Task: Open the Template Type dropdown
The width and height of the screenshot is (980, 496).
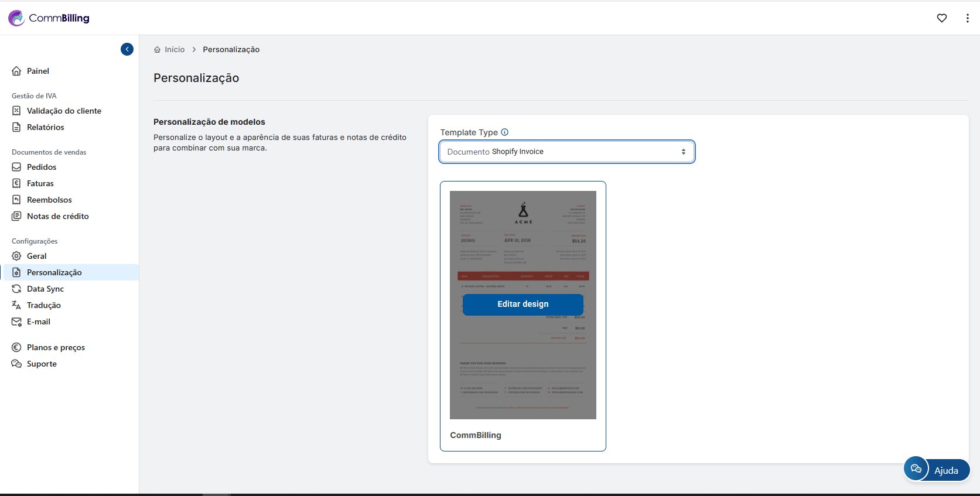Action: point(566,152)
